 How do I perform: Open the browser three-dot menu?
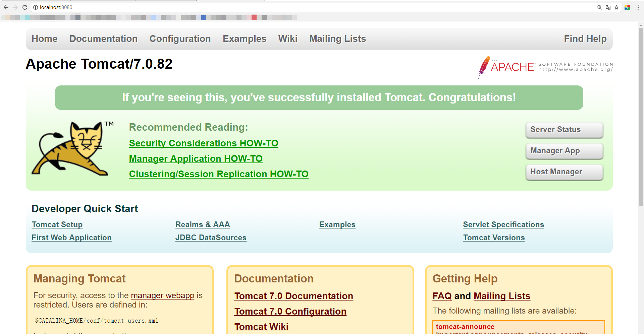point(638,7)
